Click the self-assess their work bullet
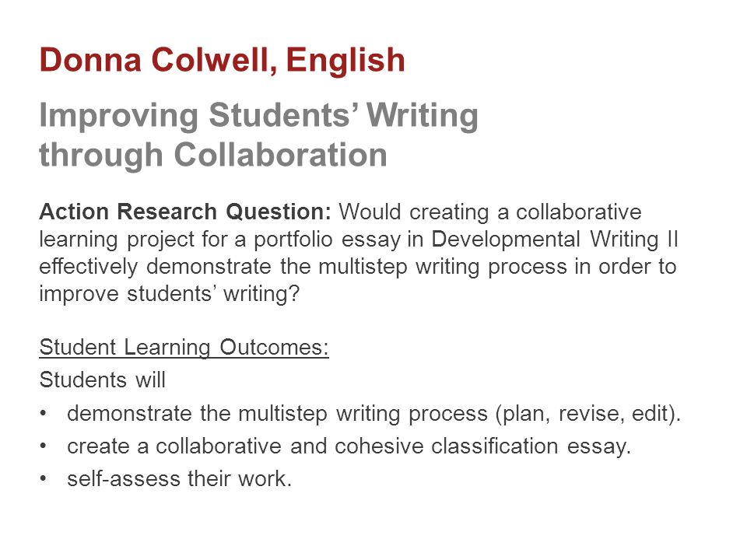Screen dimensions: 747x560 (179, 478)
